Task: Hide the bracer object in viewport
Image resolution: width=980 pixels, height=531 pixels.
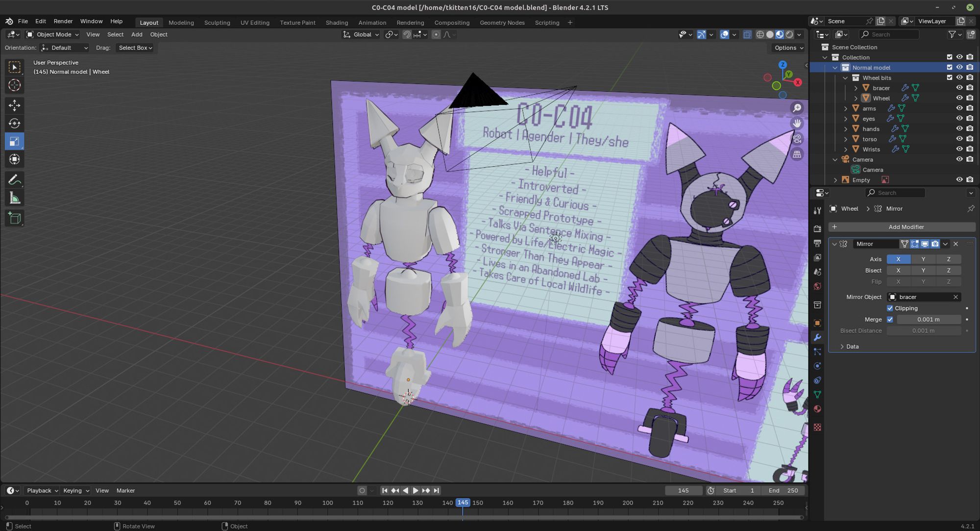Action: coord(959,88)
